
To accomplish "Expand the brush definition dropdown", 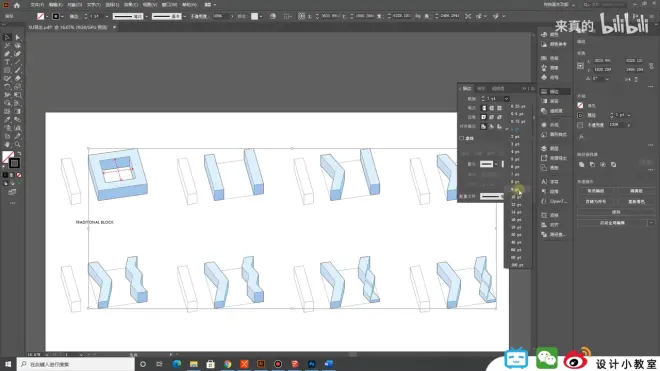I will click(185, 16).
